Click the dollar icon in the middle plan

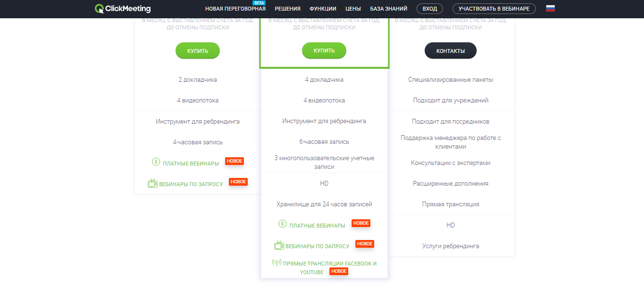click(282, 224)
